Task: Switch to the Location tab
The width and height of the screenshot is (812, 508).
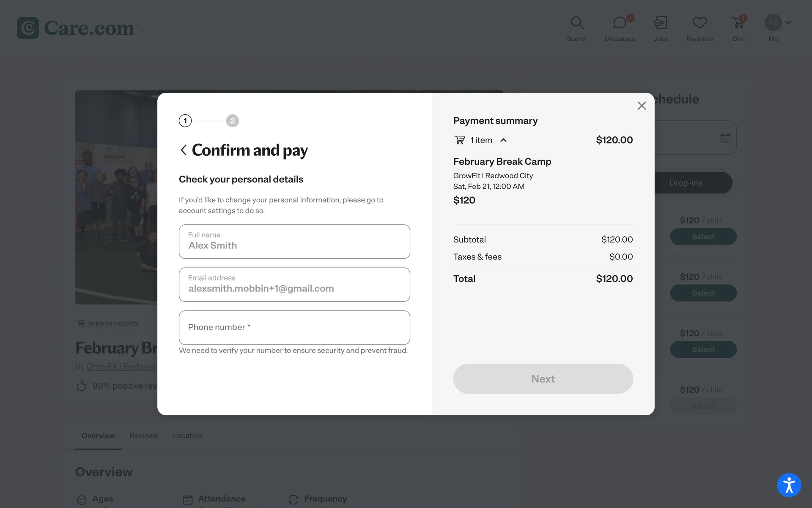Action: coord(187,436)
